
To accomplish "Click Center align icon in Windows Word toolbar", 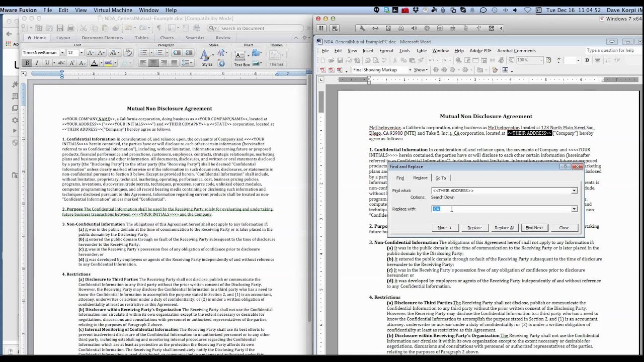I will [598, 60].
